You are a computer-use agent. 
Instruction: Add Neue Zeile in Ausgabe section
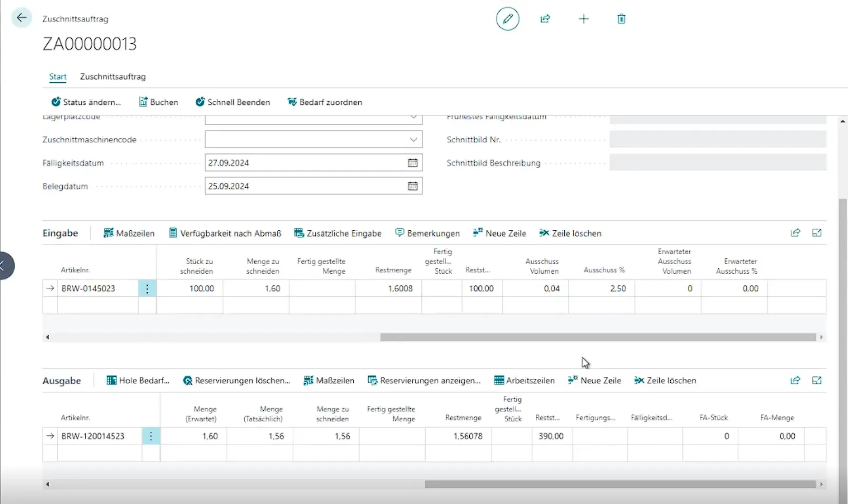tap(594, 381)
